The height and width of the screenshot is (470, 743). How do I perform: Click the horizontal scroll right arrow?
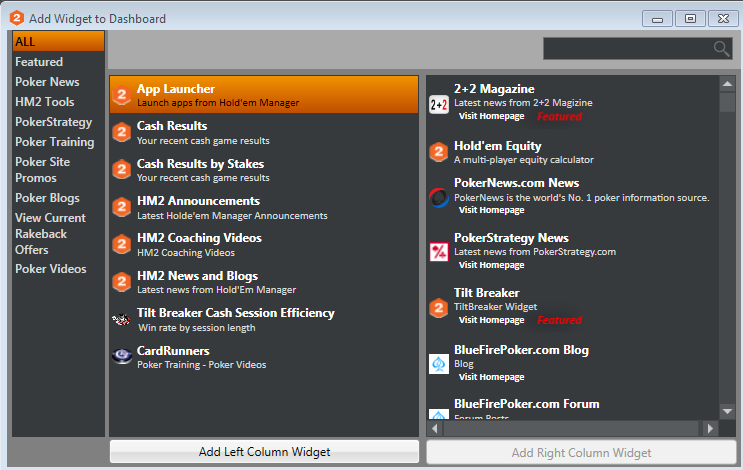pyautogui.click(x=710, y=429)
